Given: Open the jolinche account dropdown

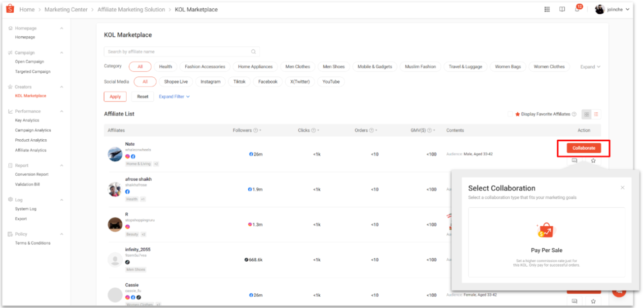Looking at the screenshot, I should point(612,9).
